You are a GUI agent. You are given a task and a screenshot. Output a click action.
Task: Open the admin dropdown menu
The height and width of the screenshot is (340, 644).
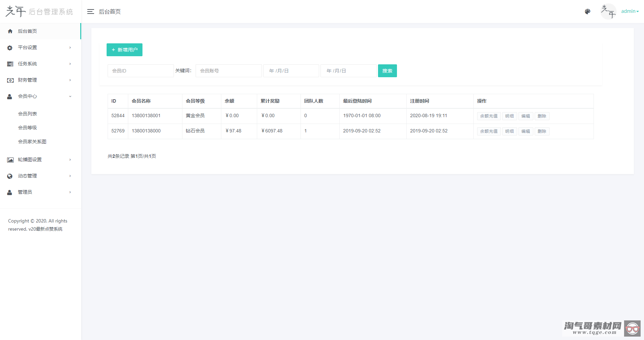tap(630, 11)
